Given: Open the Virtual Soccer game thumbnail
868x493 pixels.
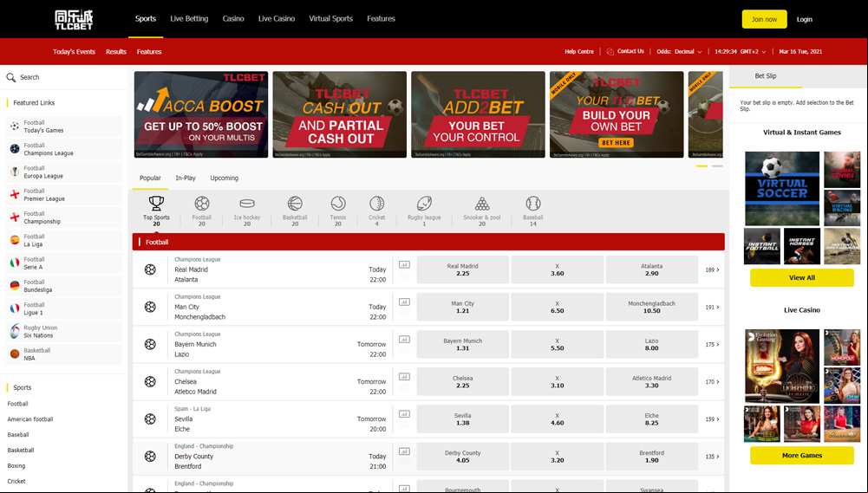Looking at the screenshot, I should [x=781, y=188].
